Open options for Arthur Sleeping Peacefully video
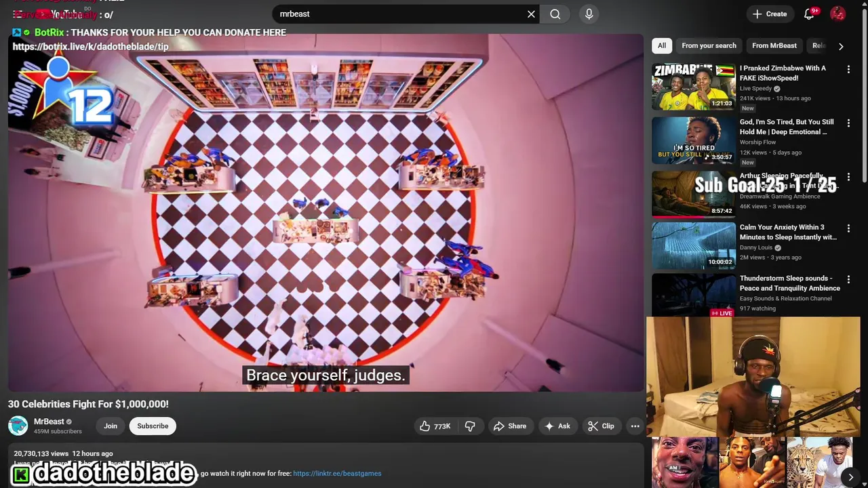This screenshot has height=488, width=868. tap(848, 177)
